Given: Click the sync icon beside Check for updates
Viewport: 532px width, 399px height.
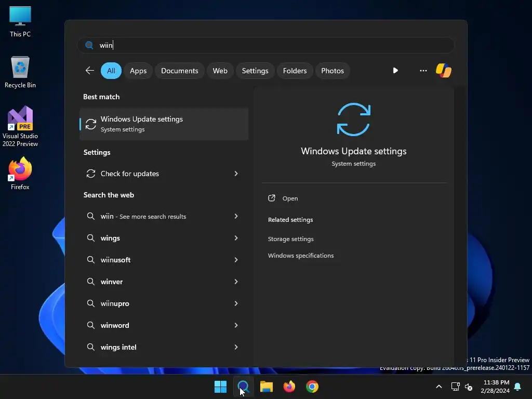Looking at the screenshot, I should (90, 174).
